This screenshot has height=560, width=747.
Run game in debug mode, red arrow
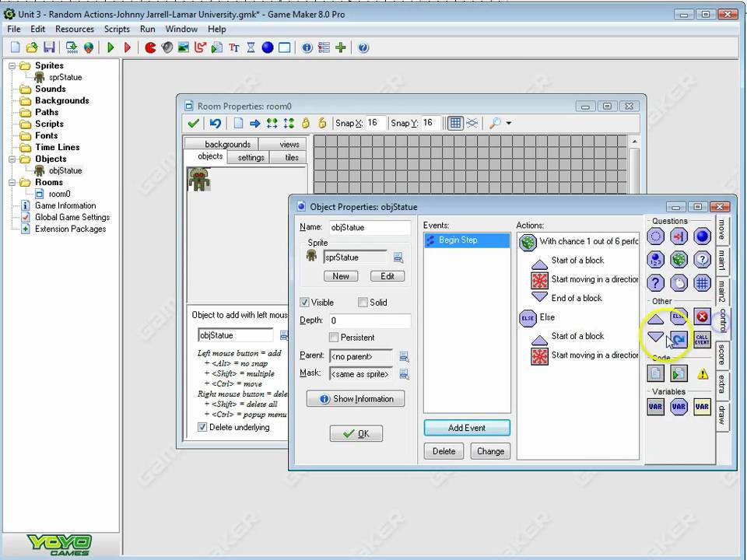(127, 47)
